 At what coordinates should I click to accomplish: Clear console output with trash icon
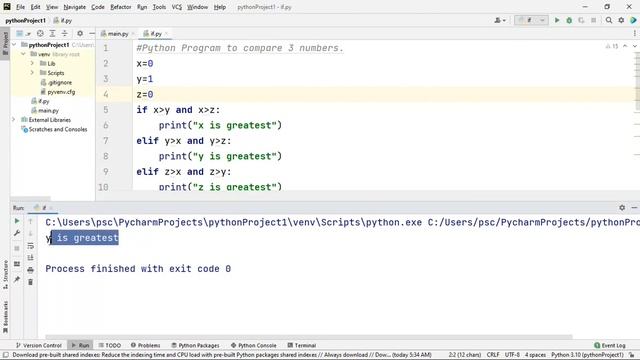tap(31, 282)
